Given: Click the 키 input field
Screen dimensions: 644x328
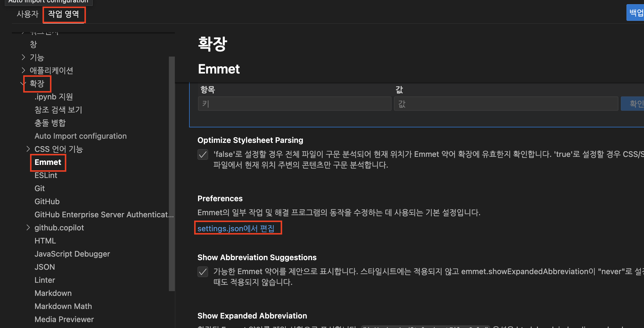Looking at the screenshot, I should pyautogui.click(x=294, y=104).
